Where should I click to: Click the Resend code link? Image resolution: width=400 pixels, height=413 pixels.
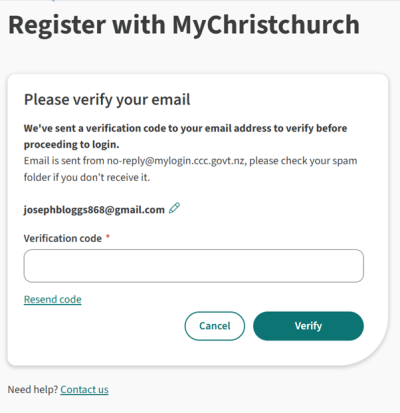click(x=53, y=299)
